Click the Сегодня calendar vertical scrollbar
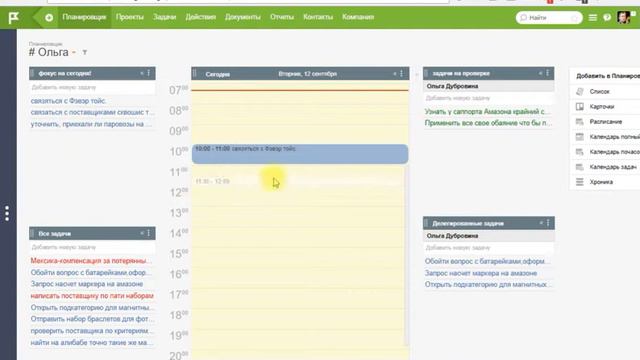The height and width of the screenshot is (360, 640). click(x=406, y=255)
